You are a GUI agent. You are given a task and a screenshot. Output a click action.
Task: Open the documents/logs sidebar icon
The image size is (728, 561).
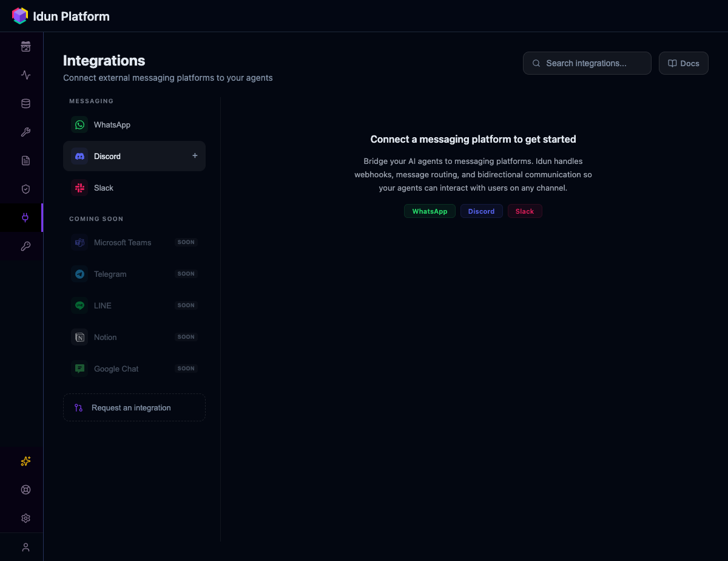coord(25,160)
